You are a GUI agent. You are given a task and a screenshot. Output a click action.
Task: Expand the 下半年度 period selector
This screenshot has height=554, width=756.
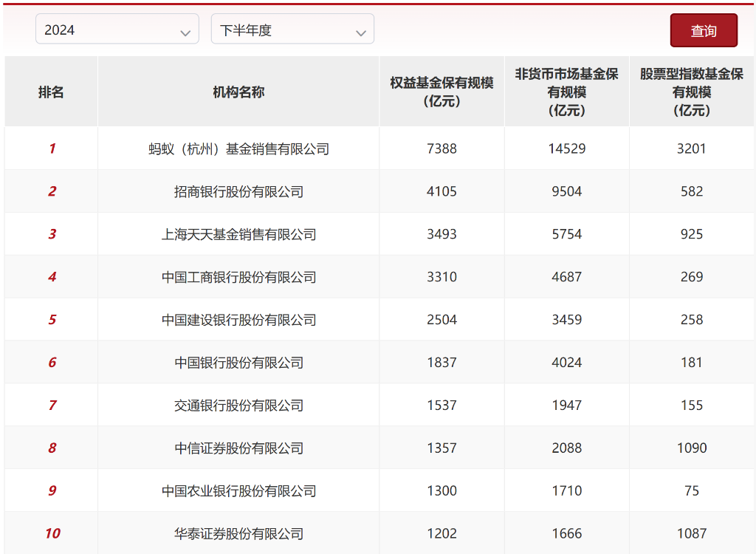292,29
